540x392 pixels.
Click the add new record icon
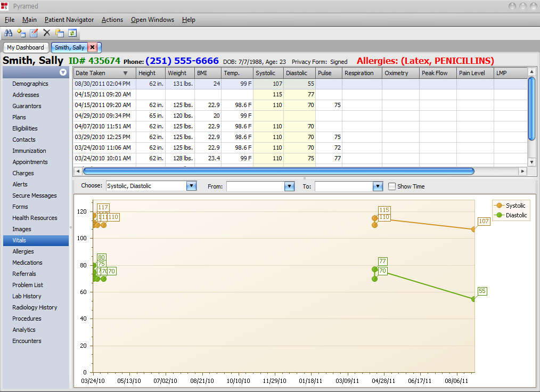tap(21, 33)
